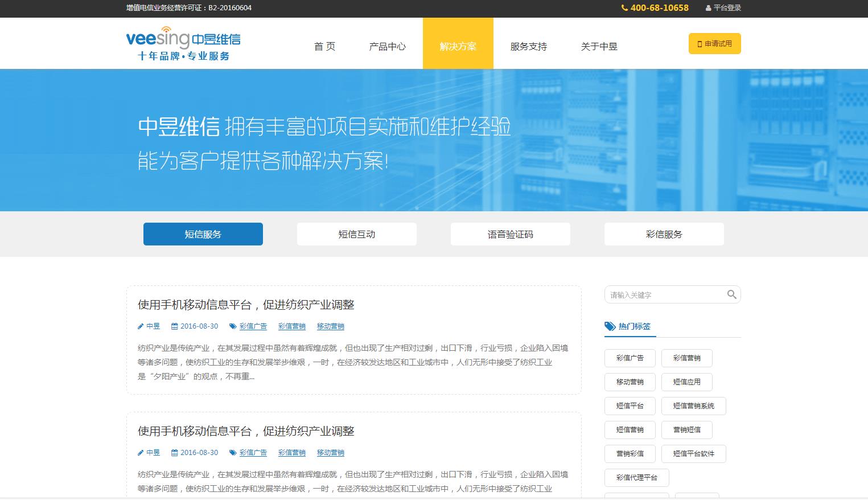
Task: Click the user icon beside 平台登录
Action: pyautogui.click(x=708, y=8)
